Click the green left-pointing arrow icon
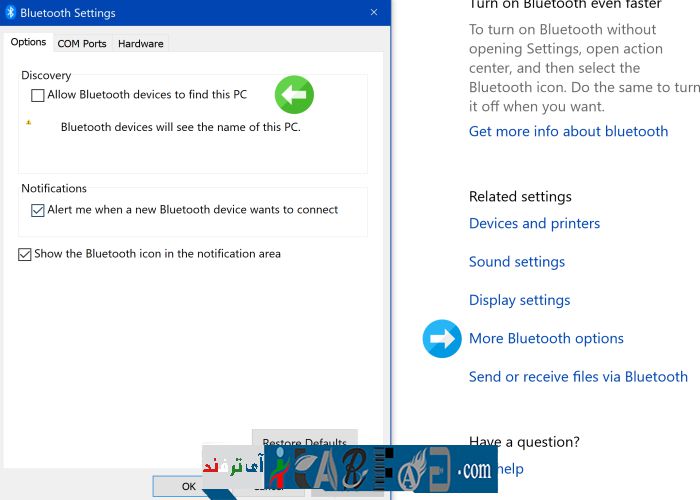 (x=294, y=95)
